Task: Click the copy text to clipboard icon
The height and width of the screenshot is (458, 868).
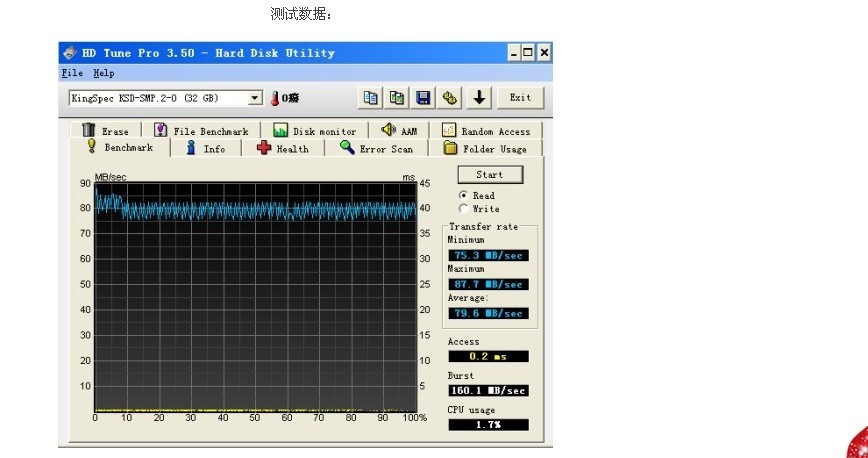Action: click(371, 97)
